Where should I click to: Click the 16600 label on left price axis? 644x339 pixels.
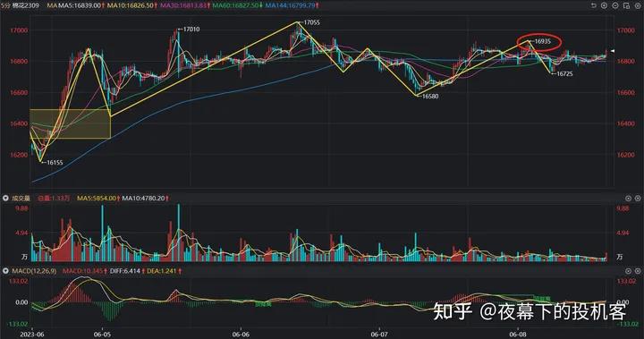tap(19, 92)
